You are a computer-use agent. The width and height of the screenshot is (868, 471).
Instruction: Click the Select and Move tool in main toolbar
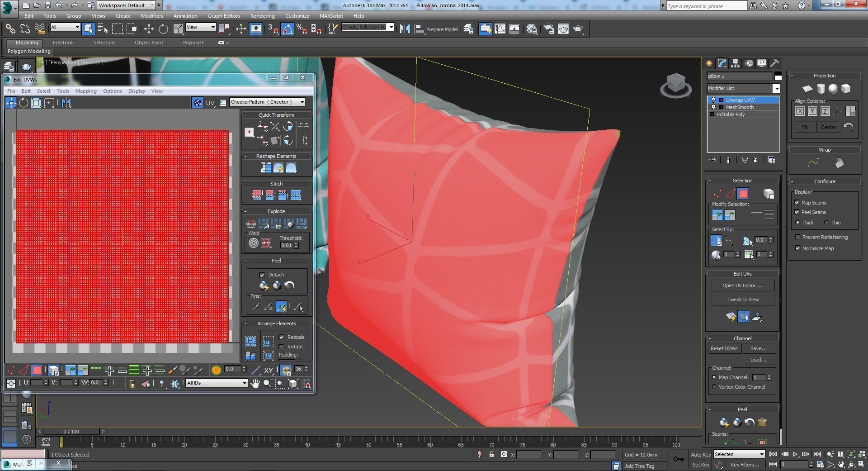pyautogui.click(x=149, y=29)
